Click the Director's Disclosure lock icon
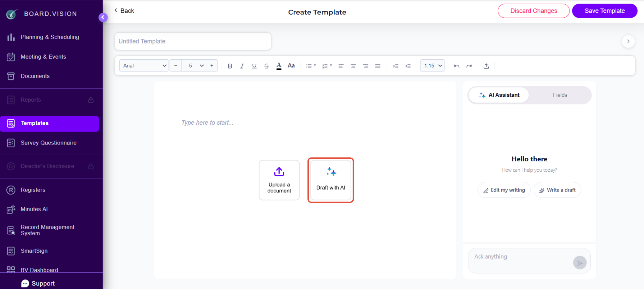This screenshot has height=289, width=644. tap(91, 166)
